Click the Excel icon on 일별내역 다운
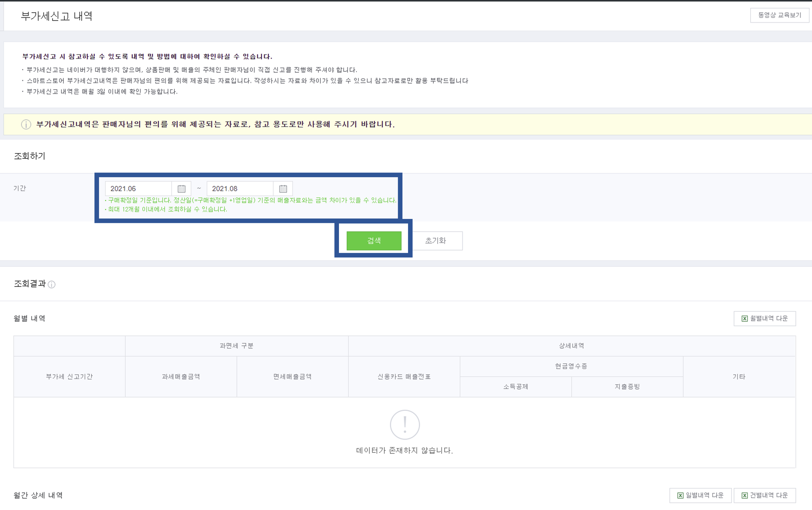The height and width of the screenshot is (510, 812). click(x=680, y=496)
